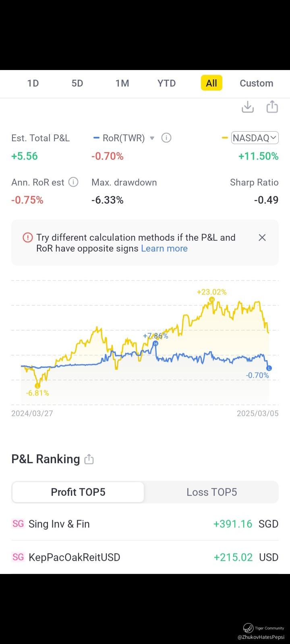Screen dimensions: 290x644
Task: Open RoR(TWR) info circle icon
Action: point(166,138)
